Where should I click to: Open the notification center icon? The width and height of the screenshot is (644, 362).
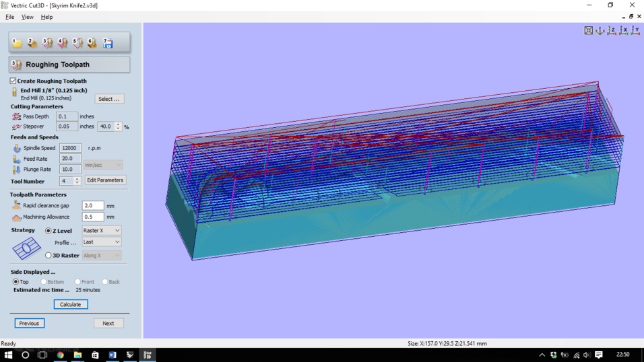pyautogui.click(x=599, y=355)
